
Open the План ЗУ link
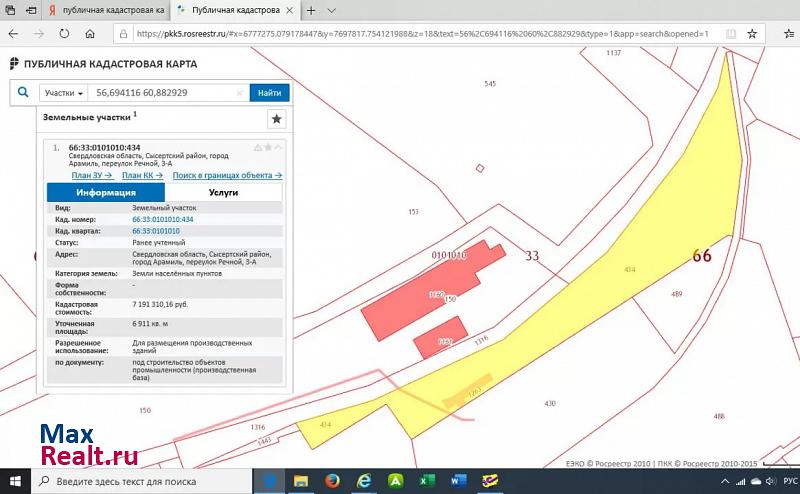(92, 175)
